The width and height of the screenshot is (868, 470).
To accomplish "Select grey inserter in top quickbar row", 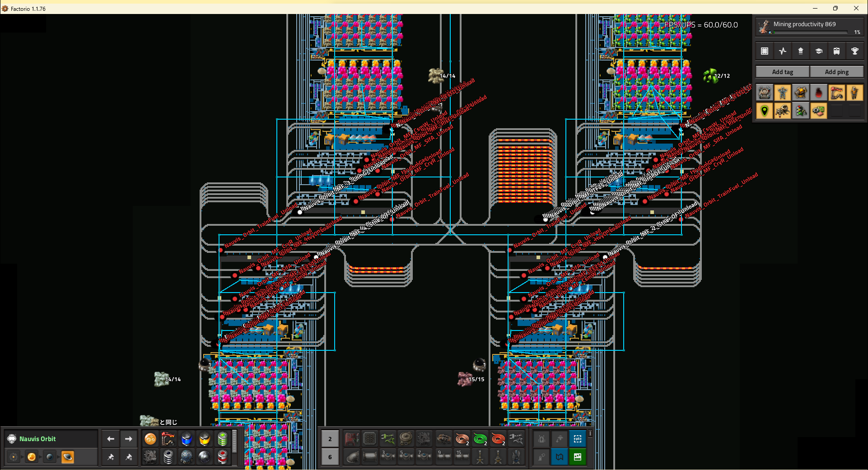I will pos(516,438).
